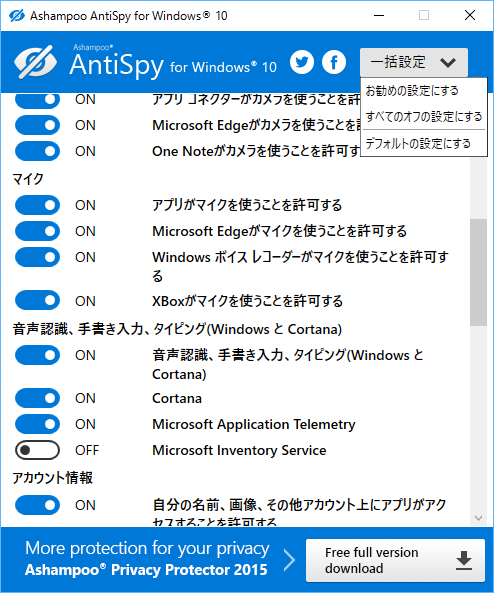This screenshot has width=494, height=593.
Task: Click the small AntiSpy icon in title bar
Action: coord(17,16)
